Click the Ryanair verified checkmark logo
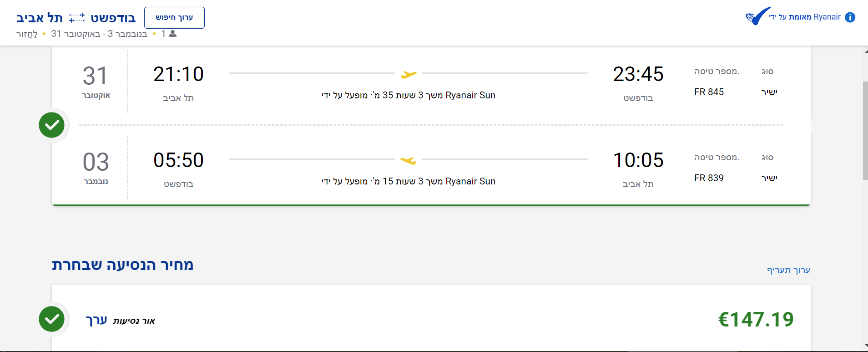868x352 pixels. coord(758,16)
